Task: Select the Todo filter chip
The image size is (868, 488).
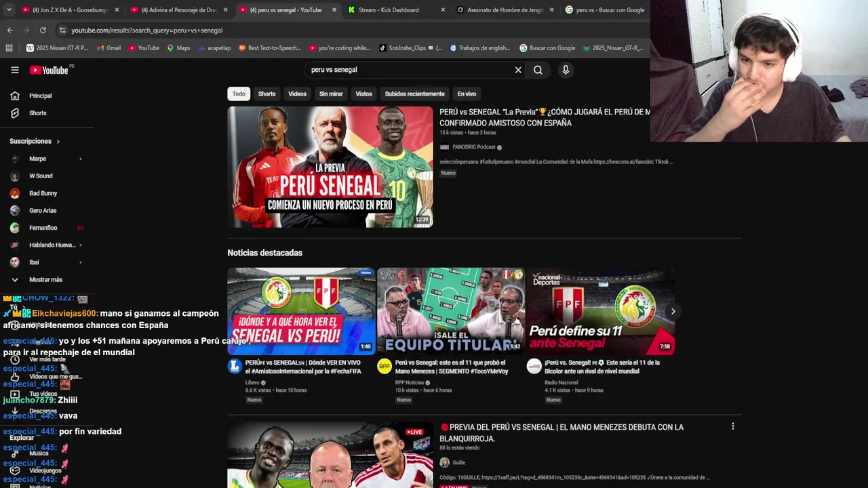Action: [239, 94]
